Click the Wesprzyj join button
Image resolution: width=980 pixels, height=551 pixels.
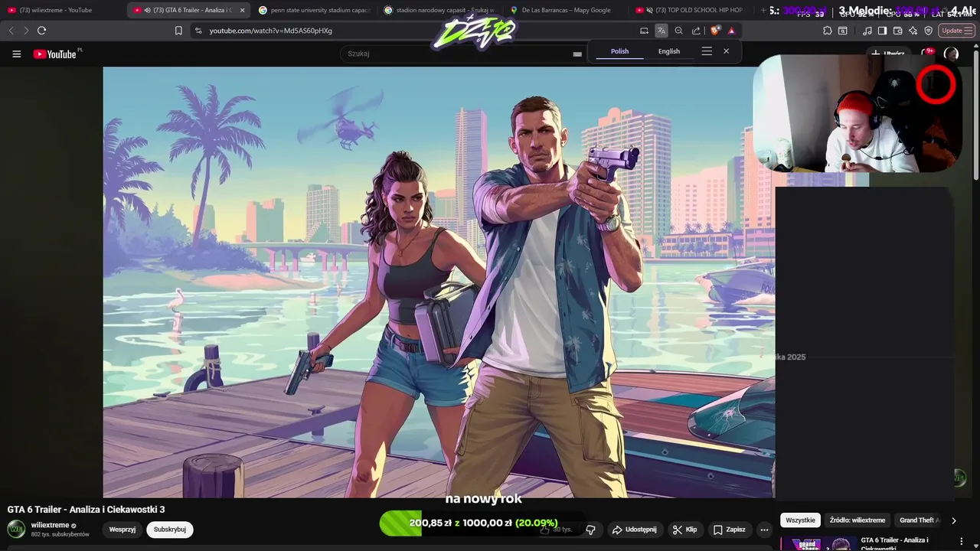click(122, 530)
